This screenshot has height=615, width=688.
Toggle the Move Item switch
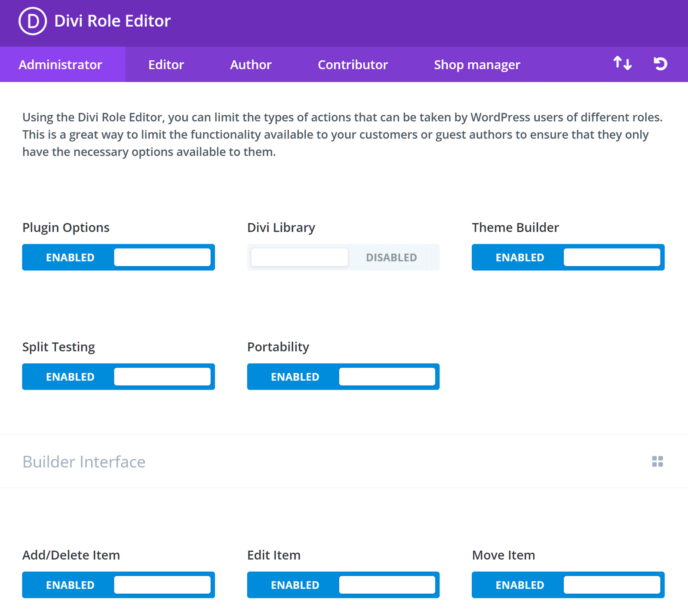tap(568, 585)
